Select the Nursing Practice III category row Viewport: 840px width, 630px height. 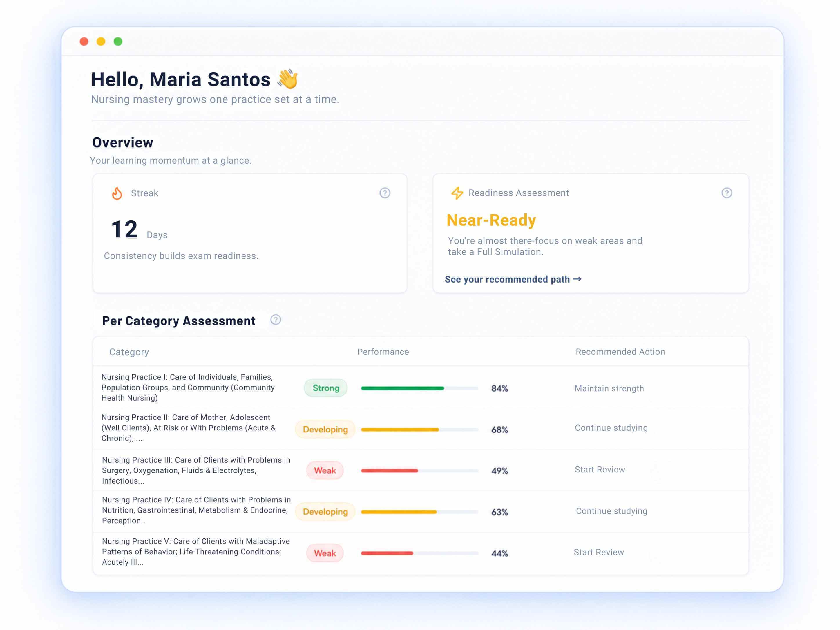pos(420,470)
